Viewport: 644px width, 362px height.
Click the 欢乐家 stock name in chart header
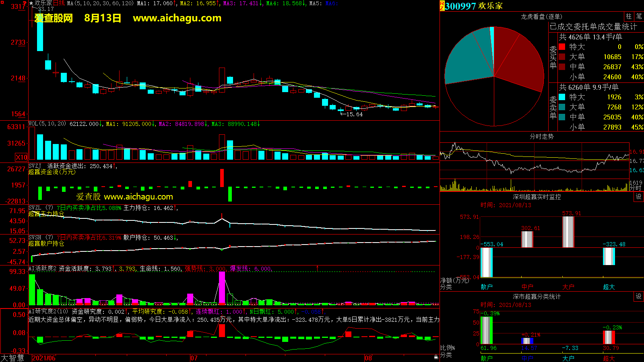click(43, 3)
